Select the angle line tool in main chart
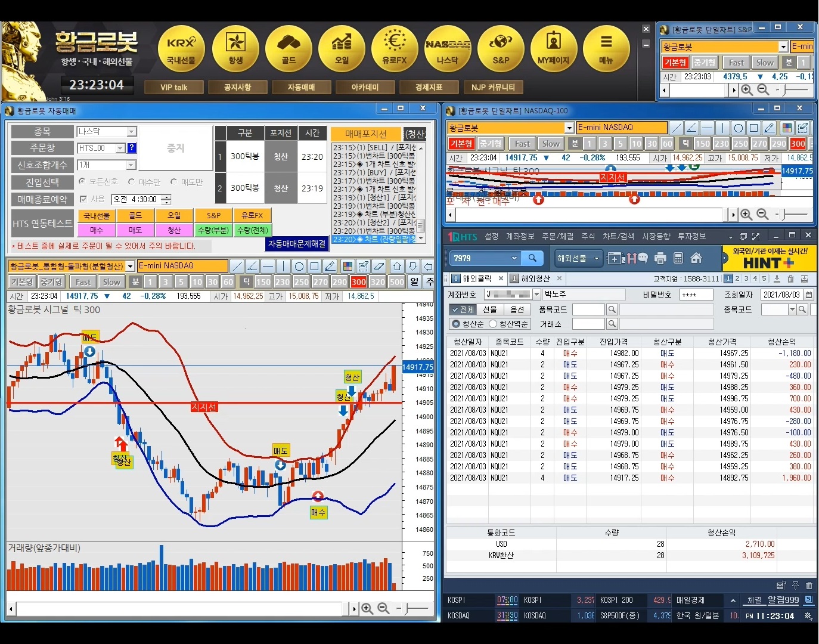This screenshot has width=819, height=644. 252,266
